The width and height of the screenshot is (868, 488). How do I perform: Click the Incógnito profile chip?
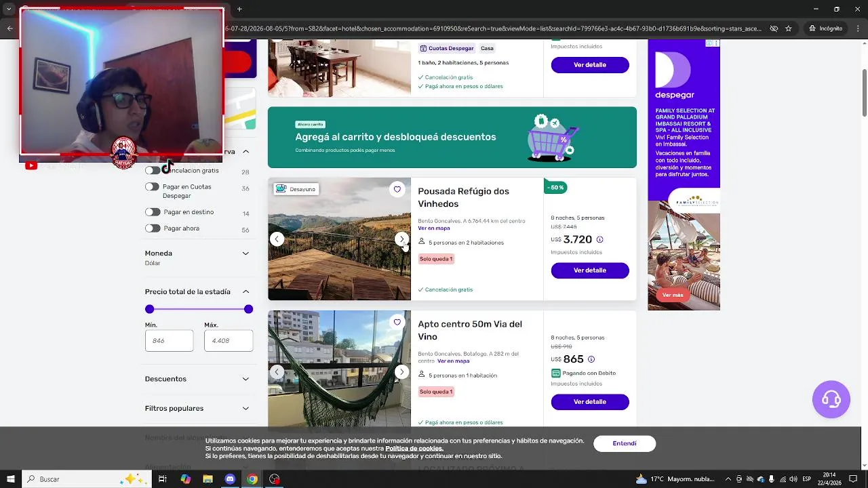tap(825, 28)
